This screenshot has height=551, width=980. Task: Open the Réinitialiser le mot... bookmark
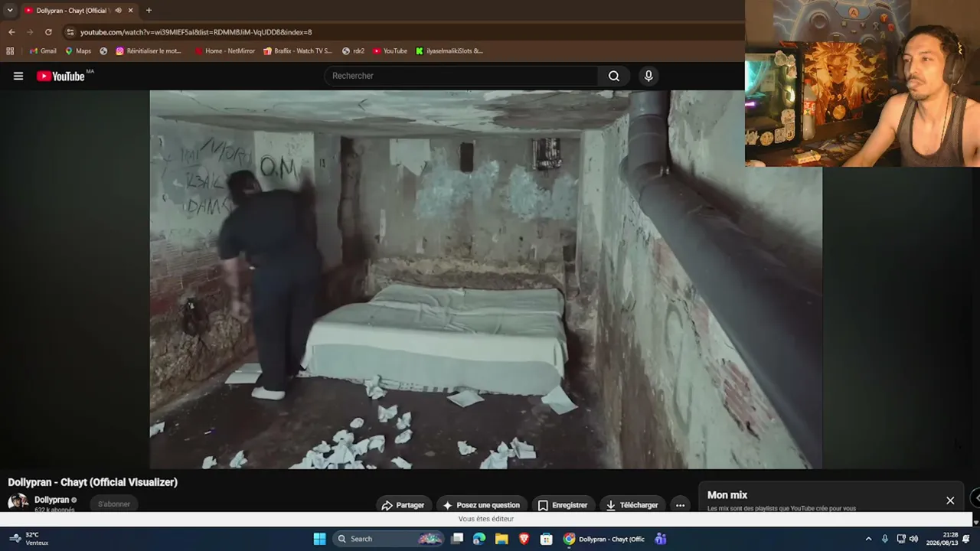point(149,51)
